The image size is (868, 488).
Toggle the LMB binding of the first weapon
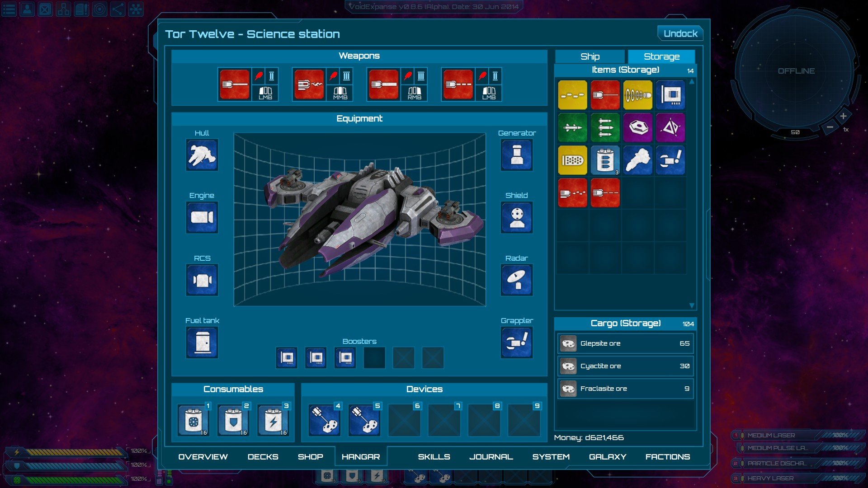265,93
